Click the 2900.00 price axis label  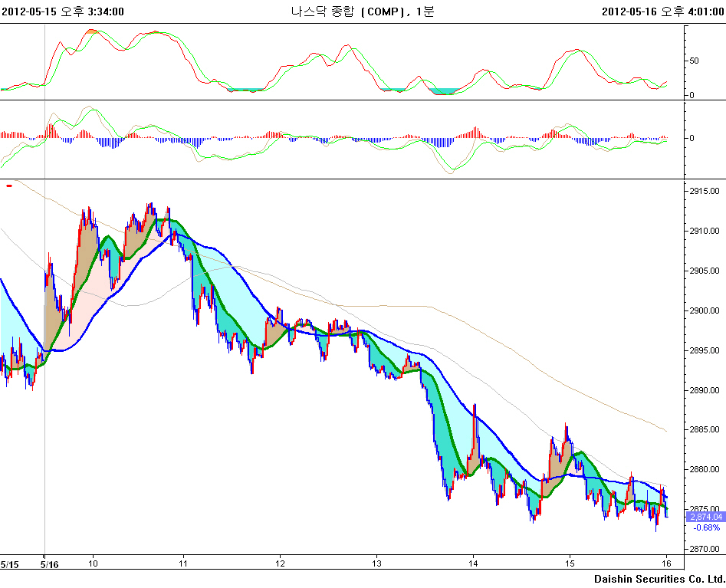coord(704,310)
